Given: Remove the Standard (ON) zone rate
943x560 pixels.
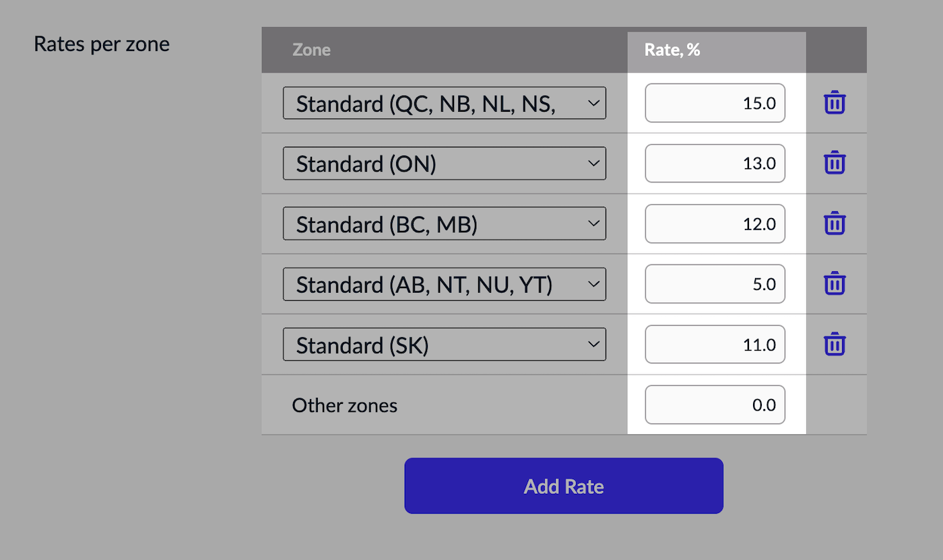Looking at the screenshot, I should click(x=835, y=163).
